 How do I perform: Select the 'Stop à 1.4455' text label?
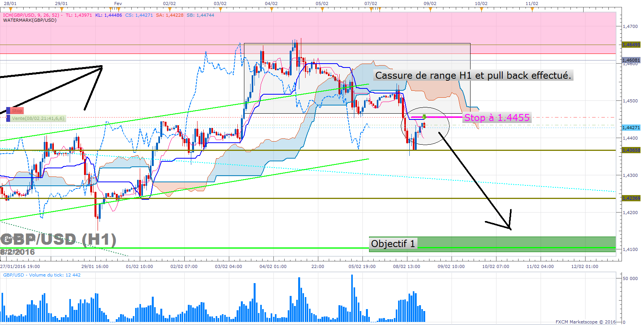point(497,118)
